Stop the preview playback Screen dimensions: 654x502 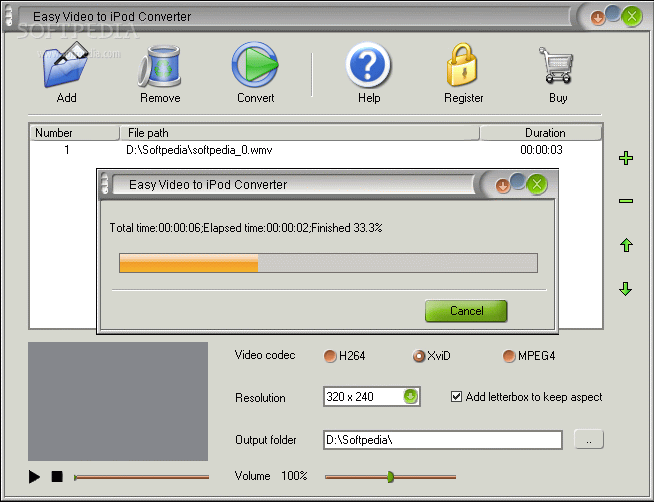coord(57,476)
